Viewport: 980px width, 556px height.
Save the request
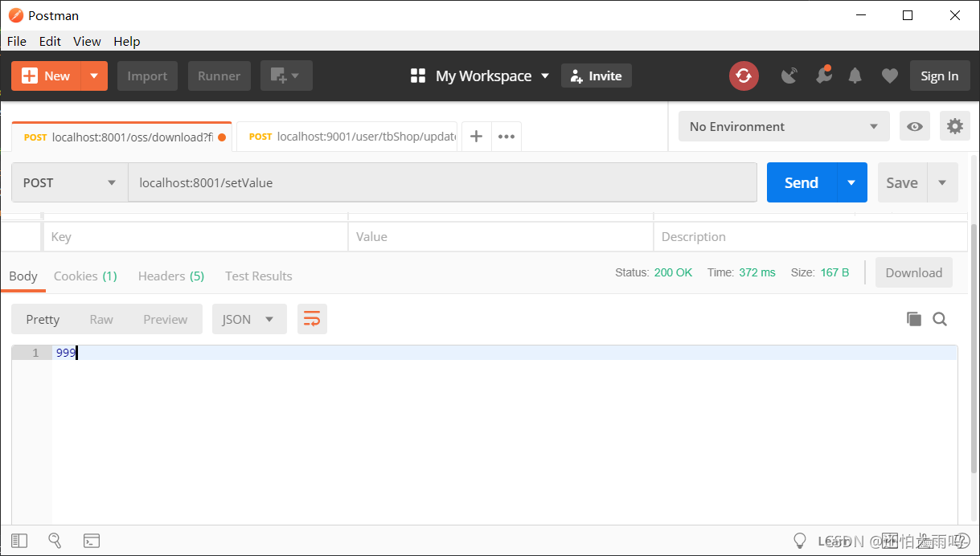(903, 182)
